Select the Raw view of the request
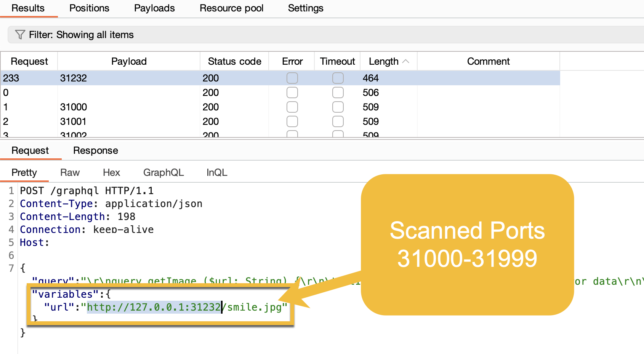The width and height of the screenshot is (644, 354). click(x=70, y=172)
